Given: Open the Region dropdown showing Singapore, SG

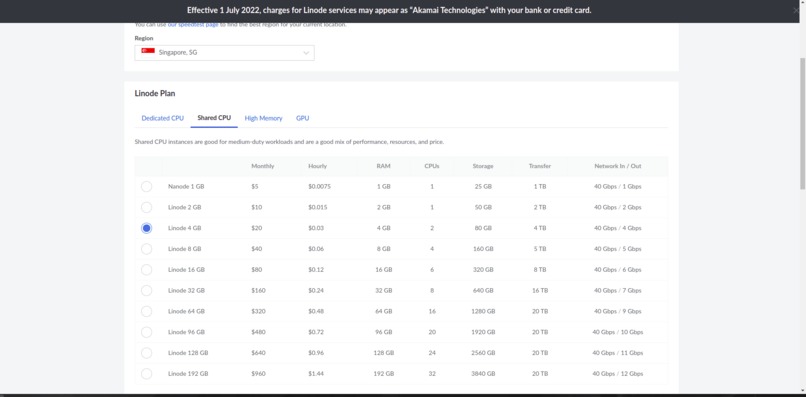Looking at the screenshot, I should pos(225,52).
